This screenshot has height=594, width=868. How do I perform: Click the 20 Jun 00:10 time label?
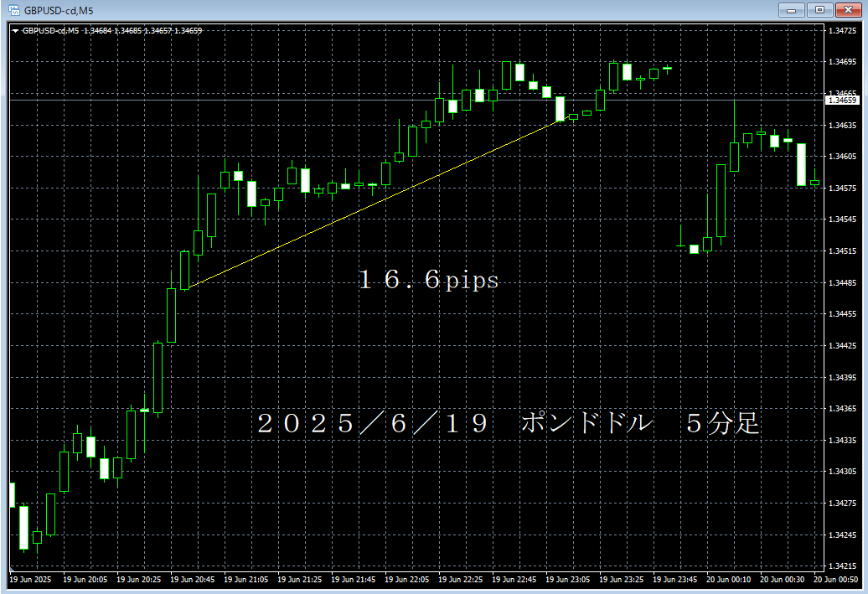click(x=727, y=580)
